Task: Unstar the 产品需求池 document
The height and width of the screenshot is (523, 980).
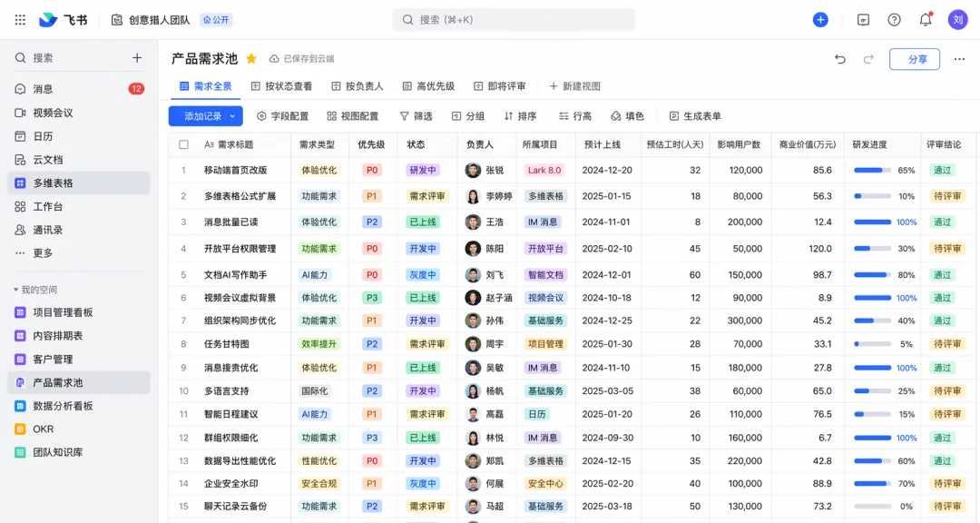Action: (251, 58)
